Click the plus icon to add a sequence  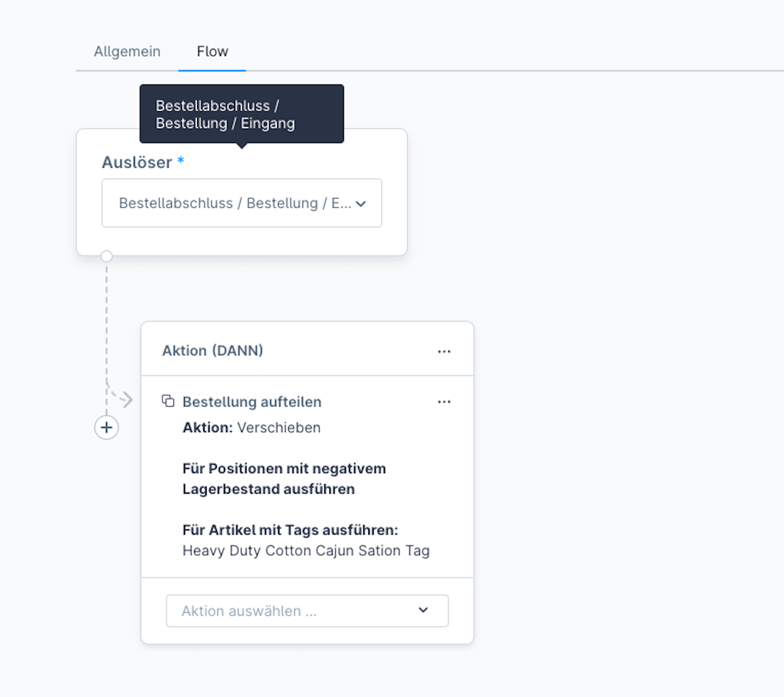[107, 428]
